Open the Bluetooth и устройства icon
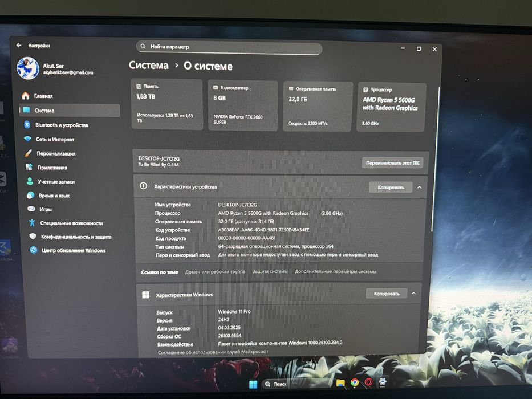This screenshot has height=399, width=532. [x=27, y=124]
